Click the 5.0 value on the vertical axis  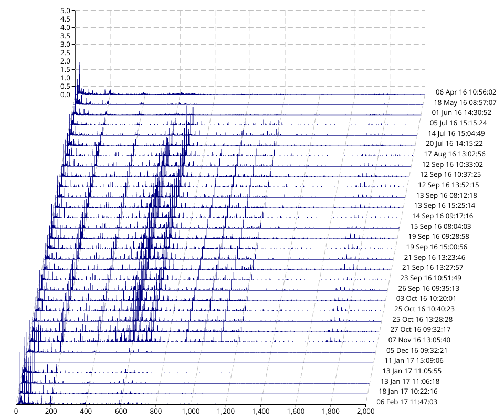coord(65,10)
